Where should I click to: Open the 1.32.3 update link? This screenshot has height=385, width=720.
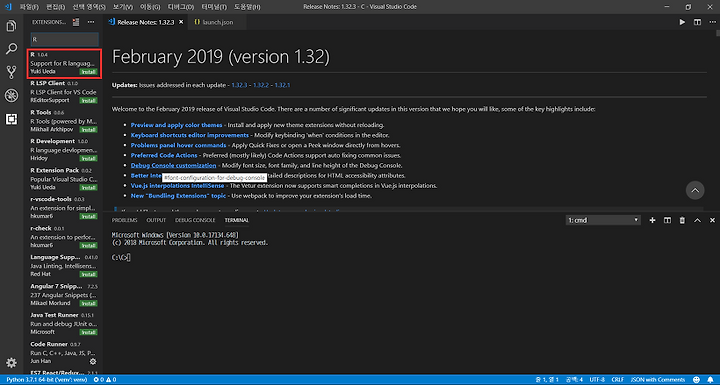tap(239, 85)
